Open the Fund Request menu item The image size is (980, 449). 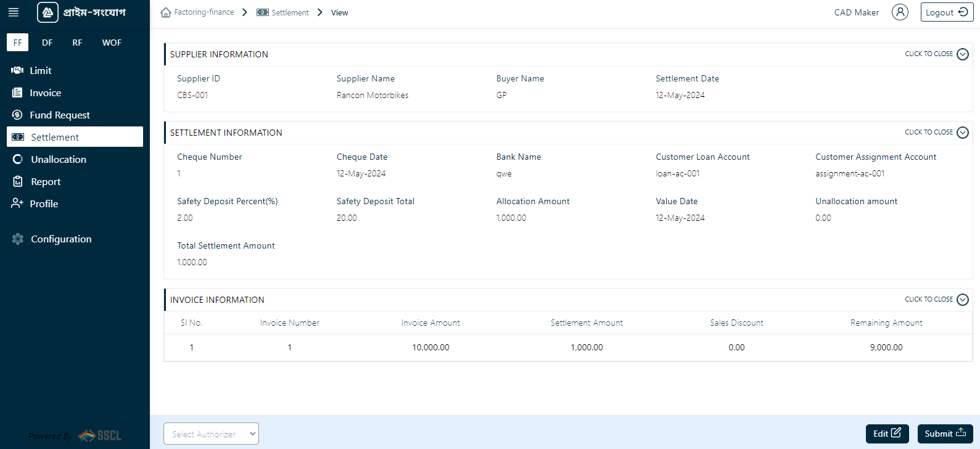tap(75, 115)
